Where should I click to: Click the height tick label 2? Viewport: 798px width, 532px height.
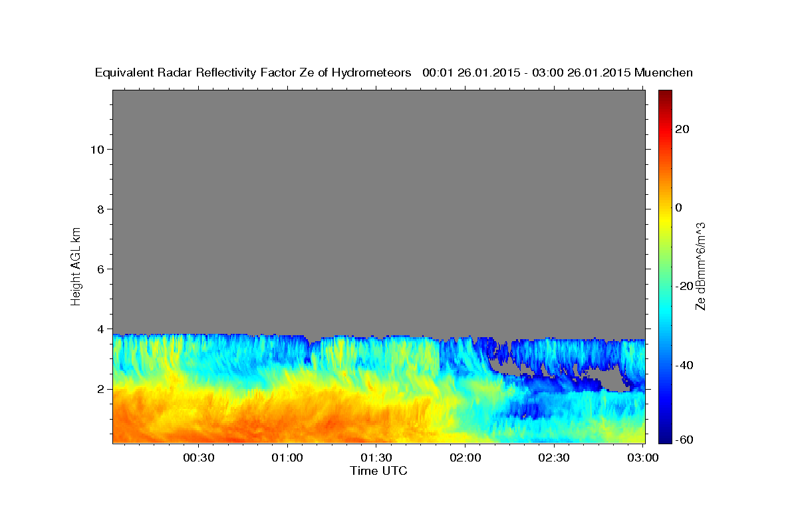(101, 388)
